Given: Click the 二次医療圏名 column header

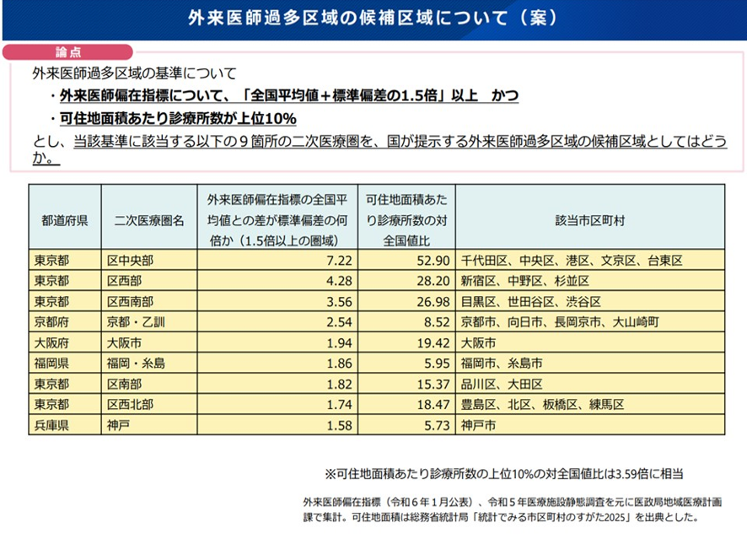Looking at the screenshot, I should pyautogui.click(x=148, y=219).
